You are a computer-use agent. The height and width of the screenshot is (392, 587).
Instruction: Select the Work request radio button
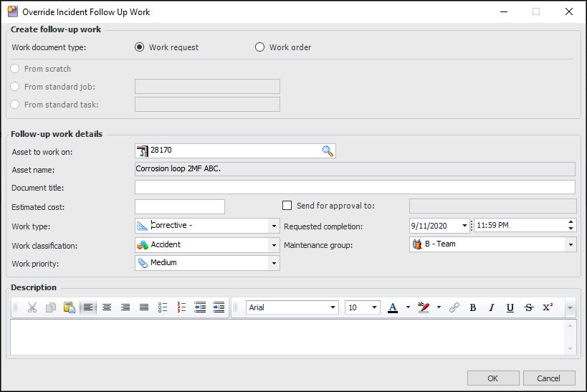pos(140,48)
